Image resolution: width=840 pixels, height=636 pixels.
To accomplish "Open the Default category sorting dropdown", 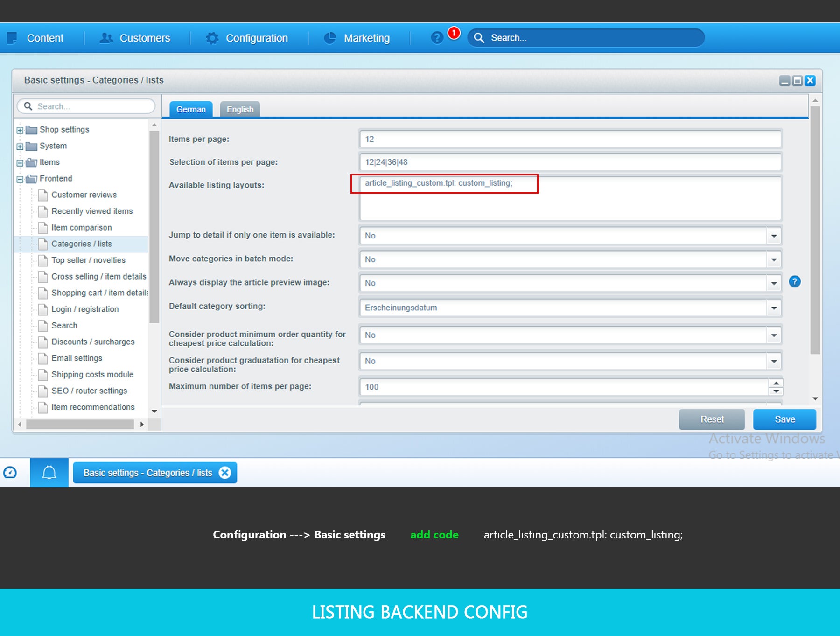I will 774,308.
